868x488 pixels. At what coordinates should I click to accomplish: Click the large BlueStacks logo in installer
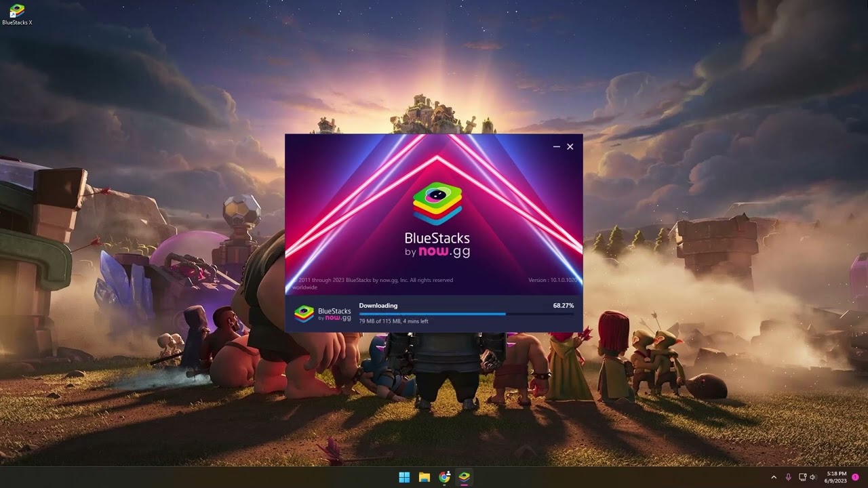point(437,203)
